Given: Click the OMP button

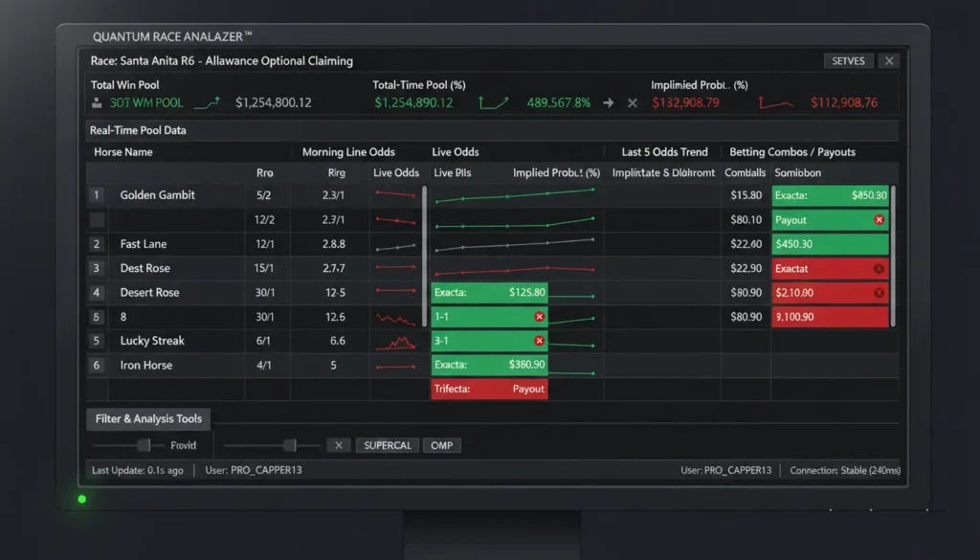Looking at the screenshot, I should pyautogui.click(x=442, y=446).
